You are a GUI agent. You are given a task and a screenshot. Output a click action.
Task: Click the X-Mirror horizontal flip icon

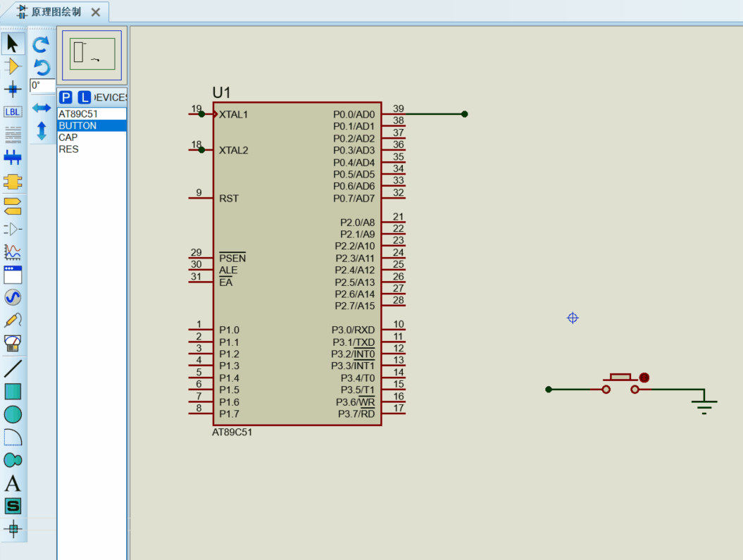pos(42,108)
